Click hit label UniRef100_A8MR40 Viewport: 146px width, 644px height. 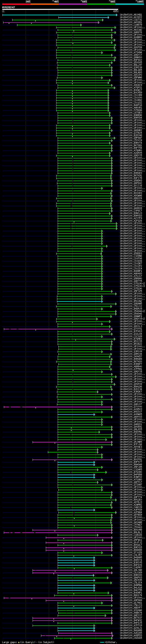click(131, 366)
